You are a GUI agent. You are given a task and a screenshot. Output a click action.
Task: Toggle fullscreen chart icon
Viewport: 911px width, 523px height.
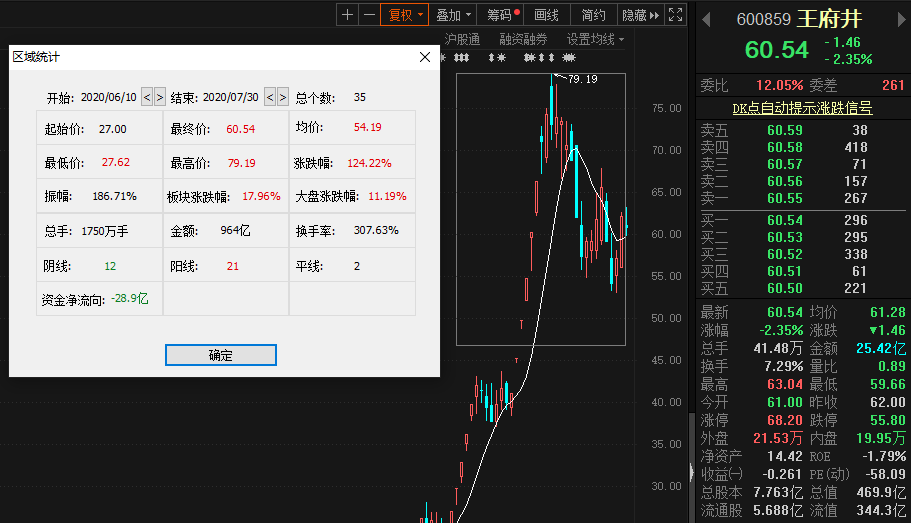(x=675, y=15)
